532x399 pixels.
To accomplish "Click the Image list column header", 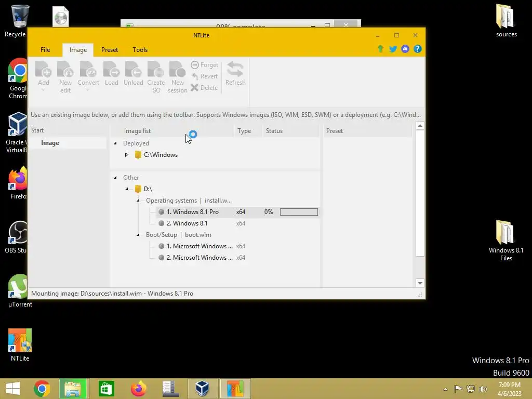I will coord(137,130).
